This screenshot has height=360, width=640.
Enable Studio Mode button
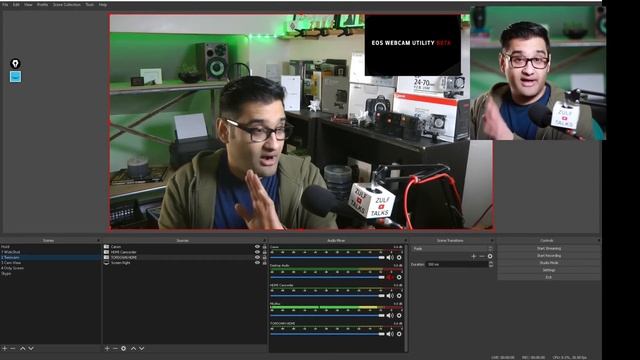coord(549,263)
